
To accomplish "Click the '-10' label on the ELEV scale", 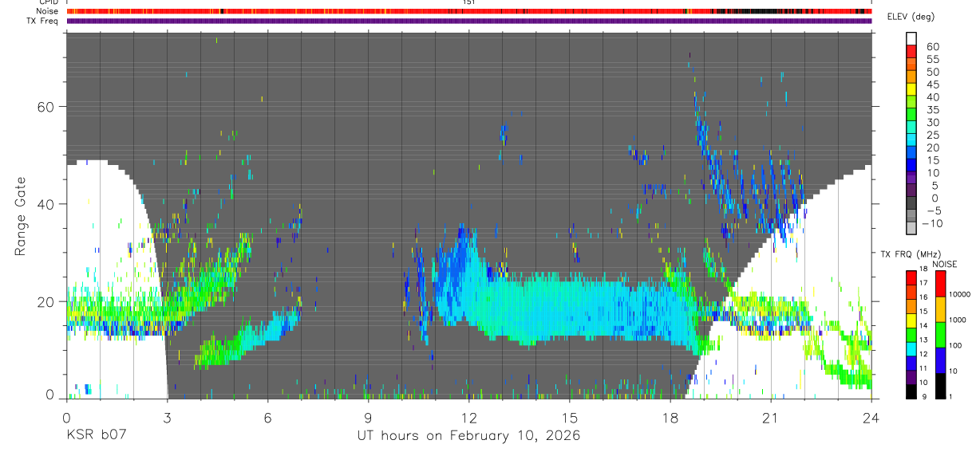I will [x=933, y=223].
